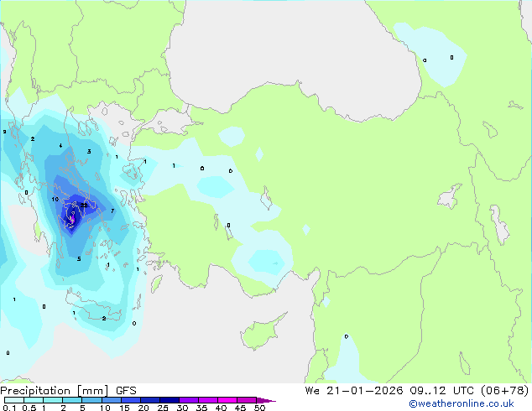This screenshot has height=411, width=532.
Task: Select the 1–2 mm legend color box
Action: pos(53,400)
